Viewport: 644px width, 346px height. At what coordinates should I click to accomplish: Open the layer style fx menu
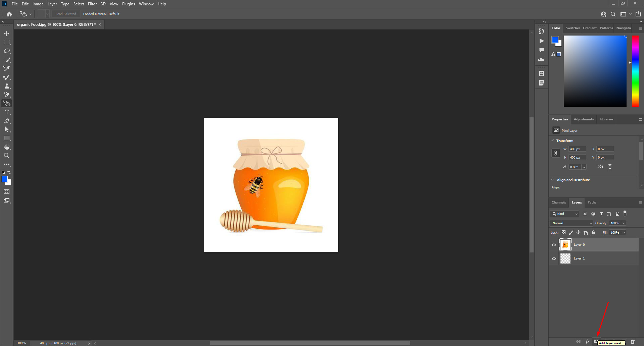[588, 342]
